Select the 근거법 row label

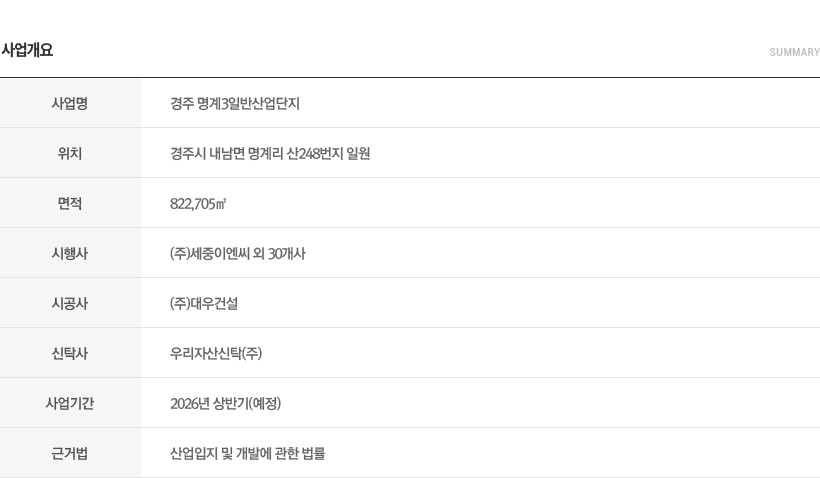[70, 453]
